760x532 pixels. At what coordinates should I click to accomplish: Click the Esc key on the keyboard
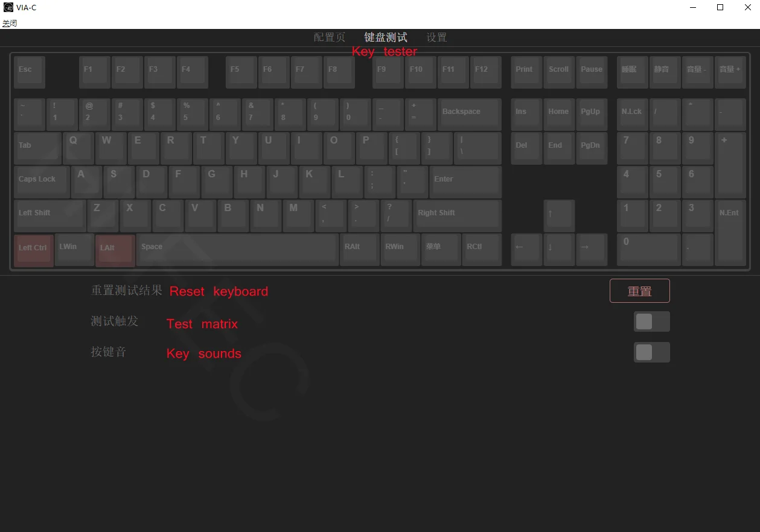tap(30, 72)
